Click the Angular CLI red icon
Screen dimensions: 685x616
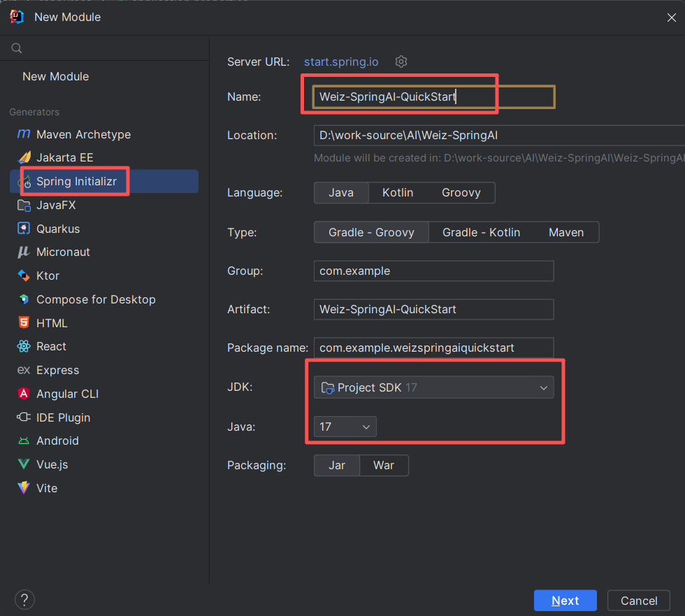point(24,394)
